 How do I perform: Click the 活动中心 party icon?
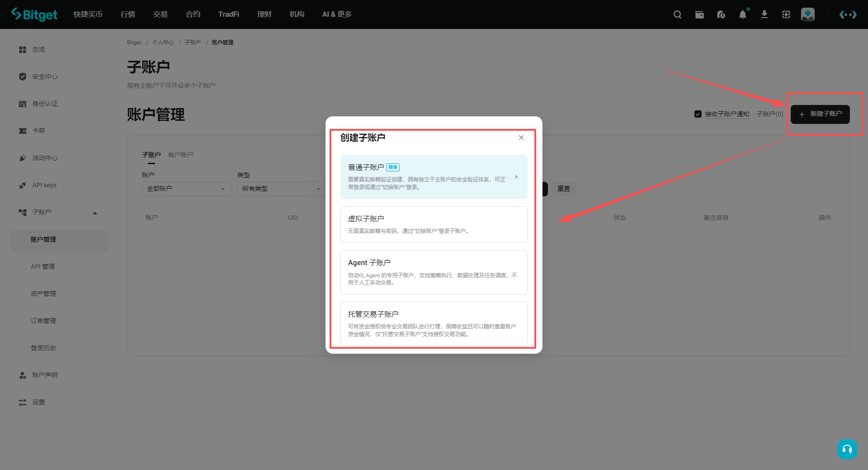(23, 158)
